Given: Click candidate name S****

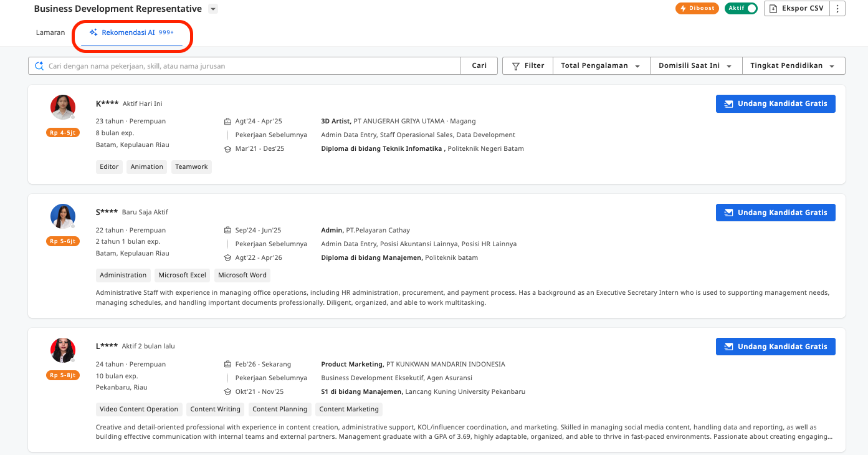Looking at the screenshot, I should (x=107, y=213).
